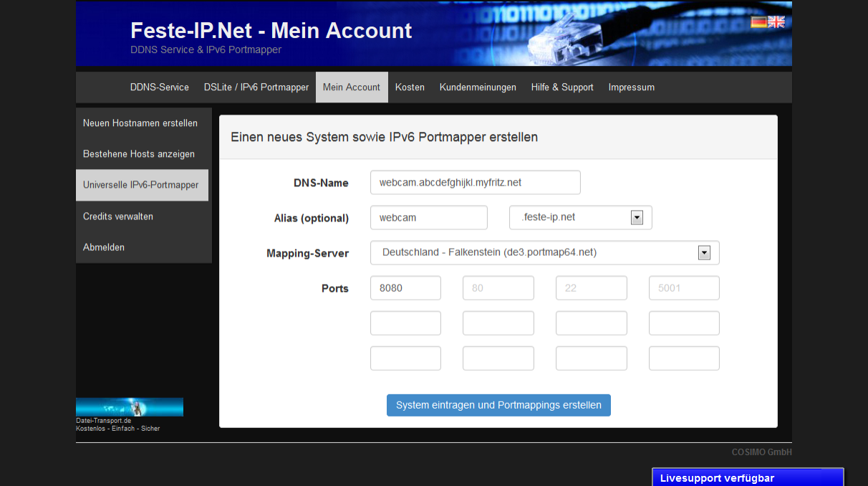868x486 pixels.
Task: Select Universelle IPv6-Portmapper sidebar entry
Action: (141, 185)
